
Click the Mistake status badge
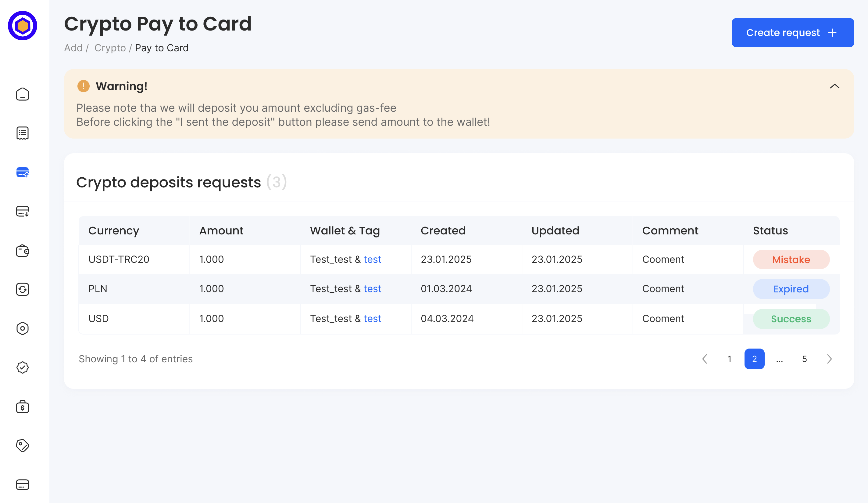coord(791,259)
